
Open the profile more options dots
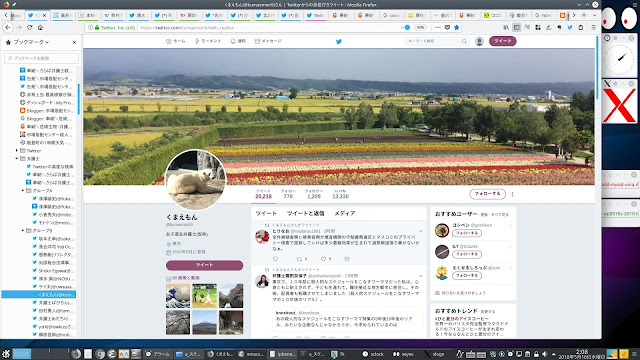pyautogui.click(x=512, y=194)
